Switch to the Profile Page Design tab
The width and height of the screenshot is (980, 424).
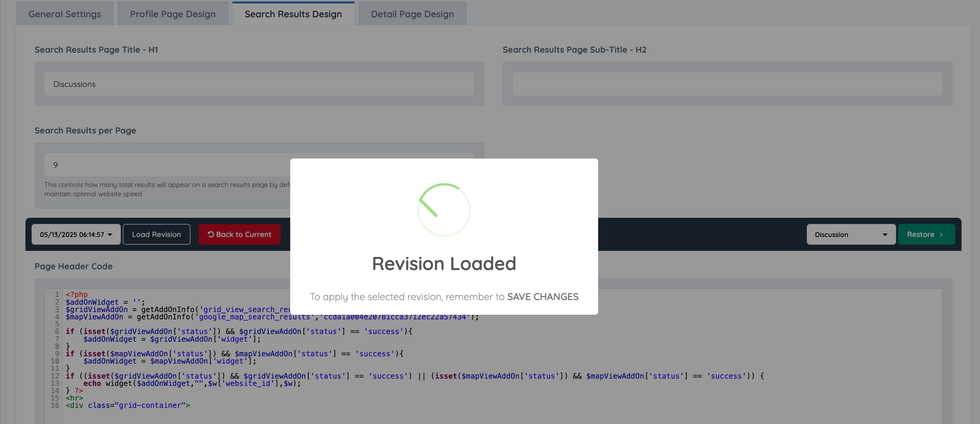tap(172, 14)
